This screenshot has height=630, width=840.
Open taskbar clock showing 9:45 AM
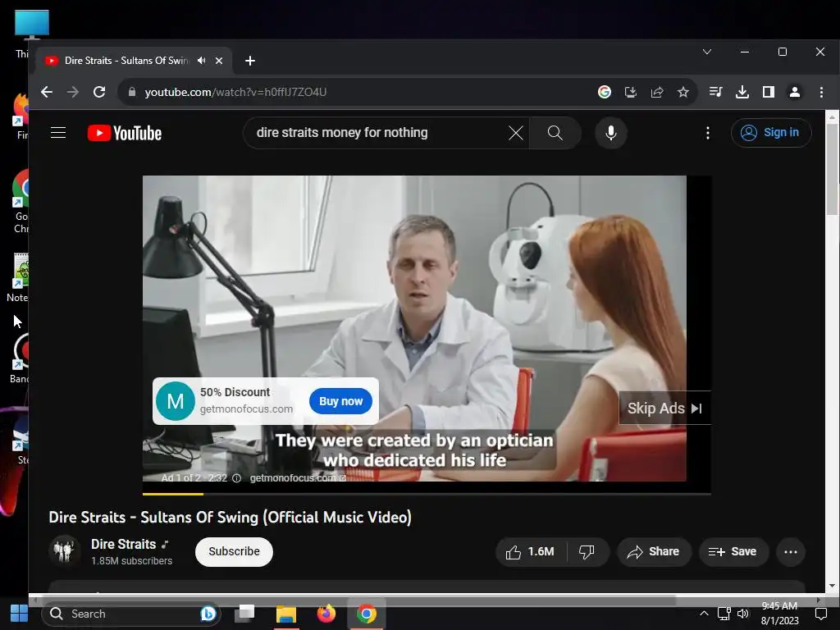[779, 614]
